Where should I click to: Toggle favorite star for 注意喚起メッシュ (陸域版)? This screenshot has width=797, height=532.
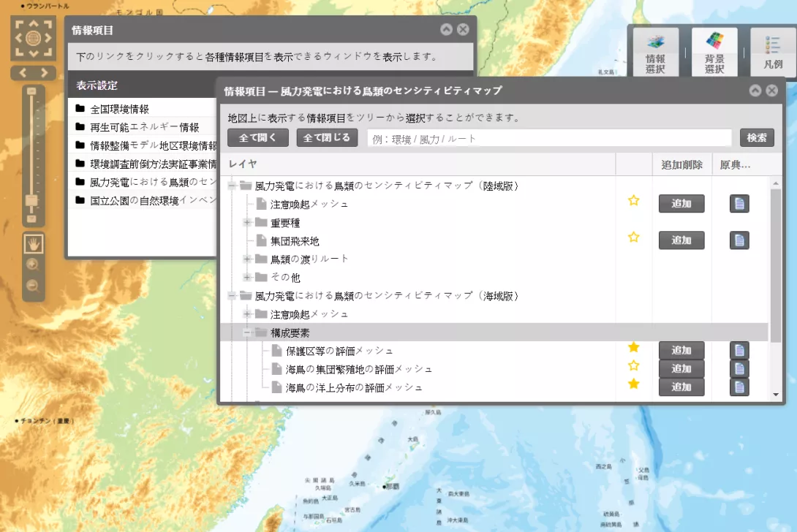point(634,200)
